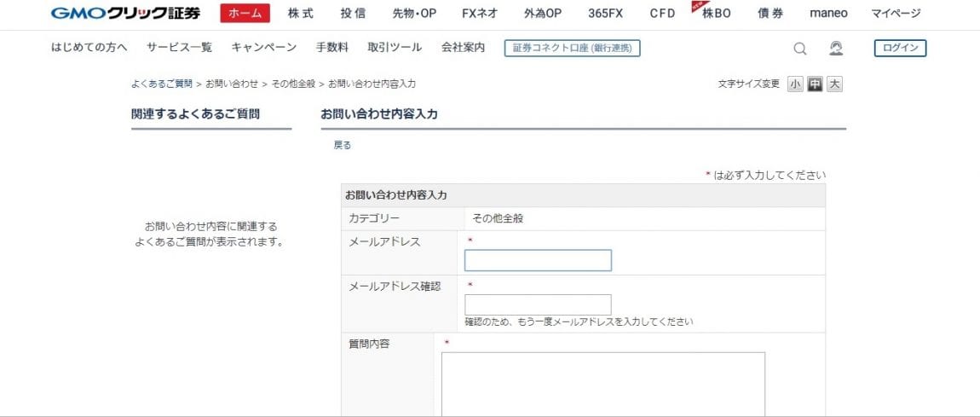Click the support operator icon

tap(836, 49)
